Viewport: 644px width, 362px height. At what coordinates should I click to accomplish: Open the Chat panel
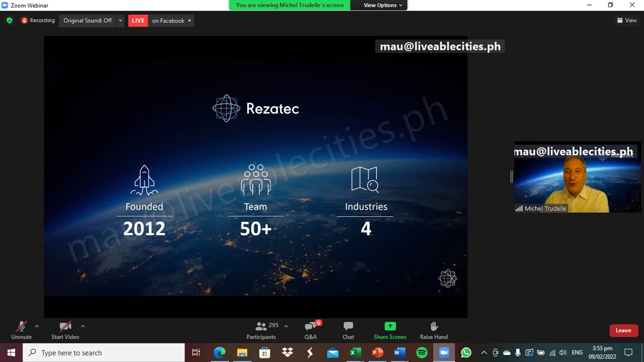coord(348,330)
